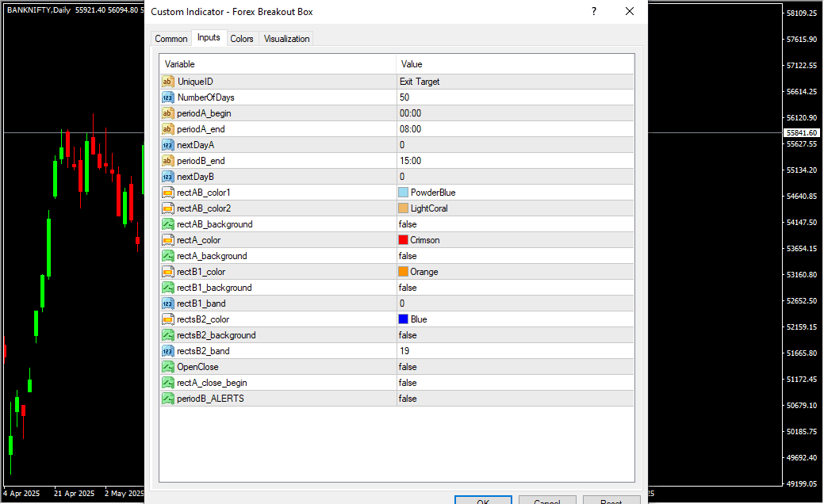
Task: Click the periodB_ALERTS boolean icon
Action: coord(168,399)
